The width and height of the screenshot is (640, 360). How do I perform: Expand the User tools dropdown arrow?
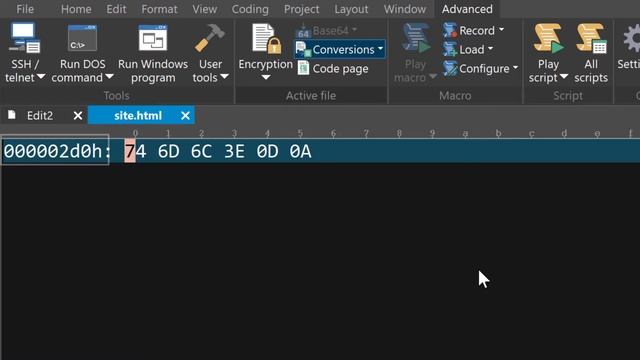[224, 77]
